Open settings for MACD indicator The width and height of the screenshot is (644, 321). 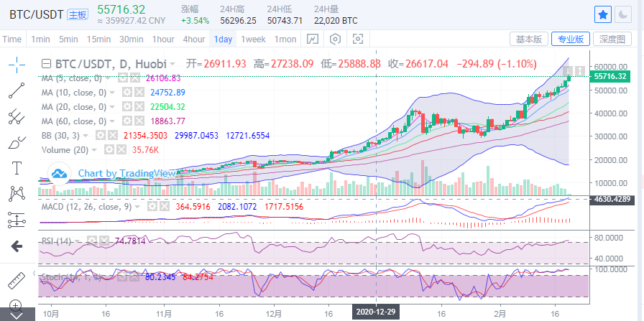tap(152, 207)
